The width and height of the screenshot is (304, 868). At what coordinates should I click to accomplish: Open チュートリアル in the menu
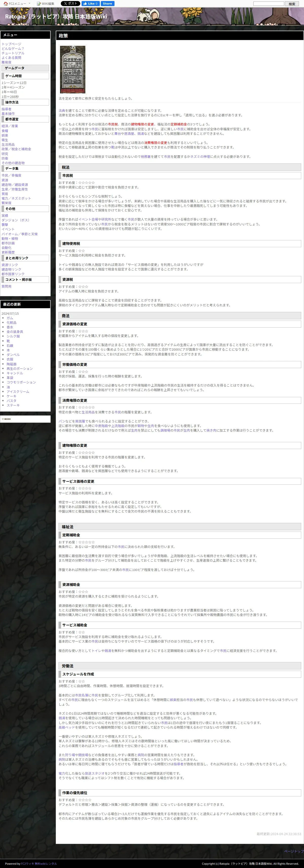[x=13, y=53]
